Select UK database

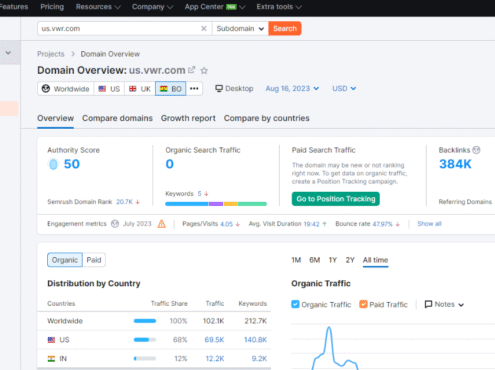click(x=140, y=89)
